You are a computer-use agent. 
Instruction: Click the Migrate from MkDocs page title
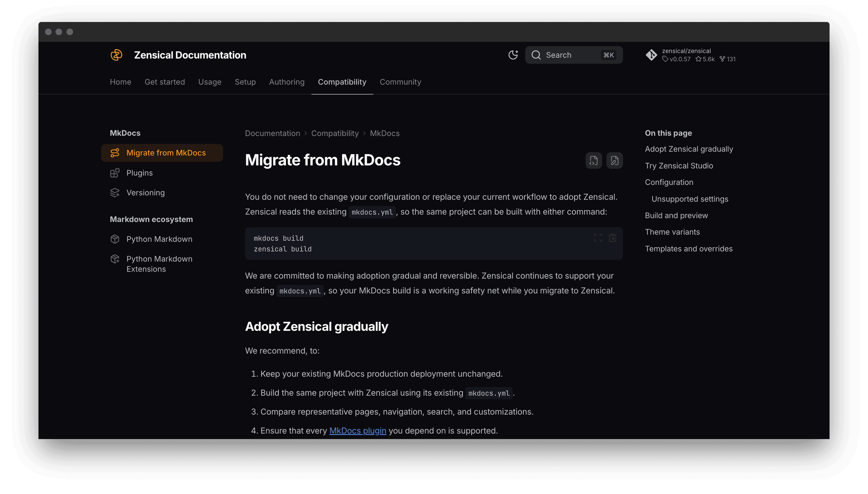[322, 160]
